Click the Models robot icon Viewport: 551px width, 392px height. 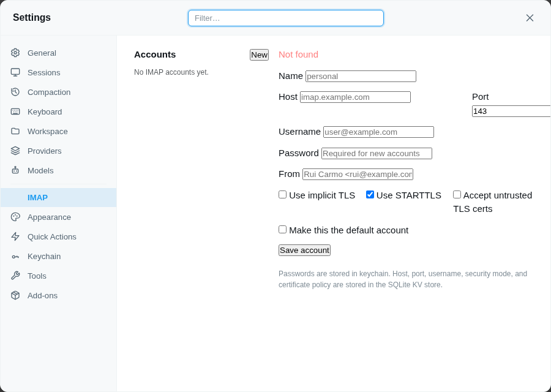pos(15,170)
